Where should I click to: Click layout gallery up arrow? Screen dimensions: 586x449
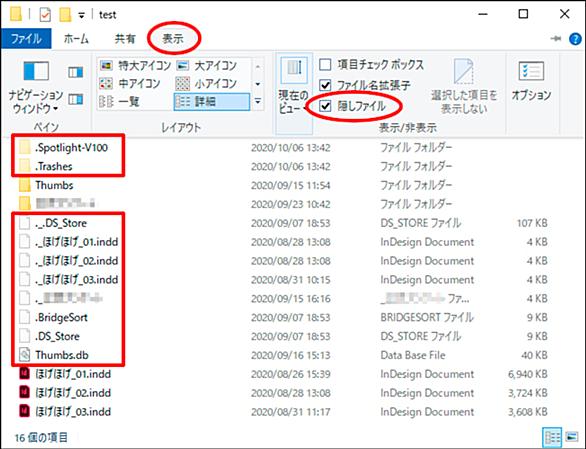click(258, 67)
